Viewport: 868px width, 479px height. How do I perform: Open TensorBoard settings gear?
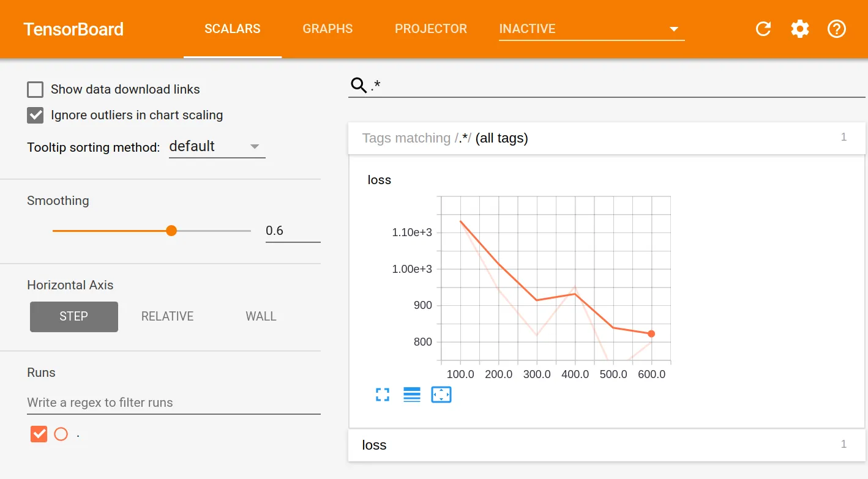coord(799,29)
